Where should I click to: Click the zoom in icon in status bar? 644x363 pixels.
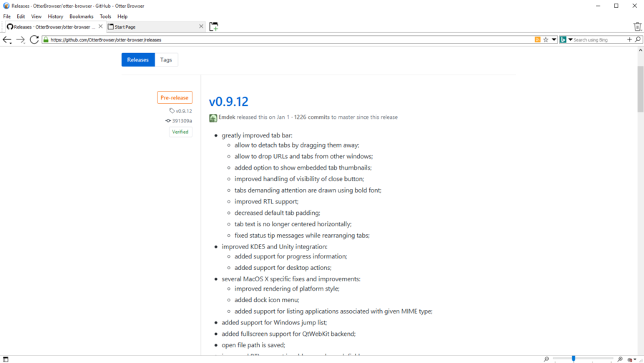tap(620, 359)
